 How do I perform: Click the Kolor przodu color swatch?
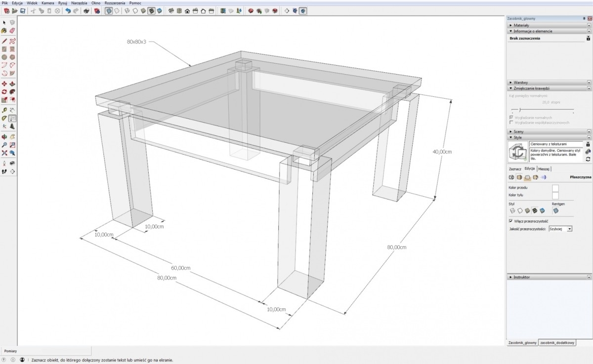pos(555,188)
